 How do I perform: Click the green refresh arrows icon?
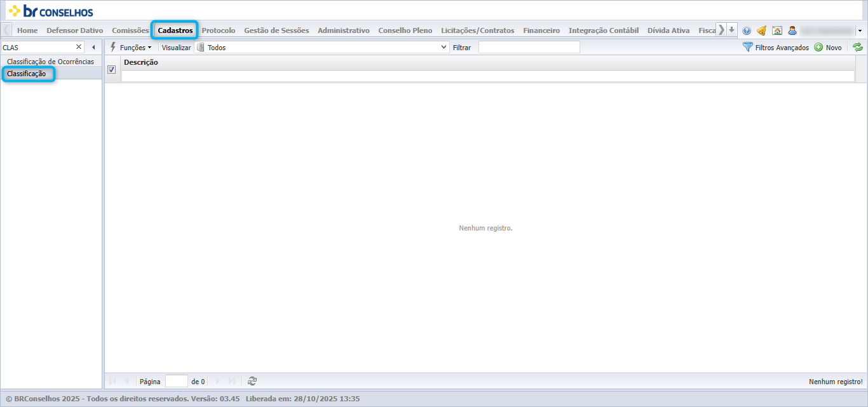click(858, 47)
